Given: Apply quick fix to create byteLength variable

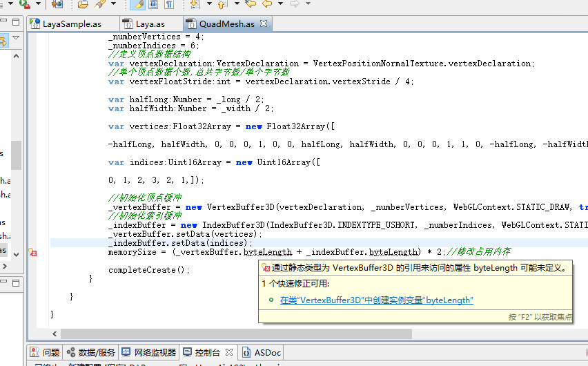Looking at the screenshot, I should (376, 300).
